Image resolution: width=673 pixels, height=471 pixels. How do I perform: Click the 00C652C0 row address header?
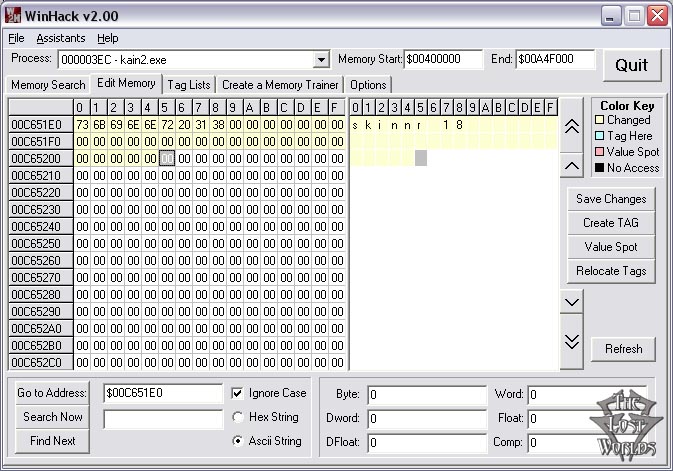[x=41, y=362]
